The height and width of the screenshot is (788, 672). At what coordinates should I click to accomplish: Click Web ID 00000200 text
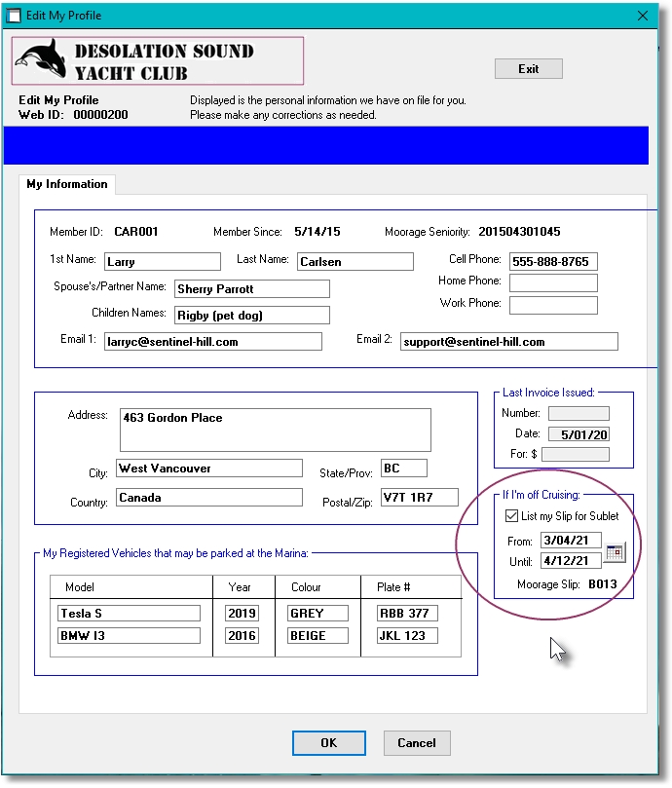point(73,115)
